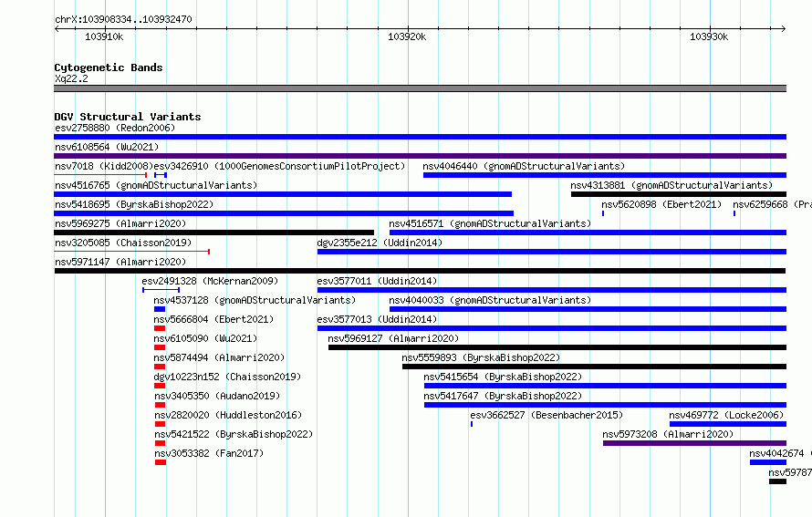Click the nsv4042674 variant label
This screenshot has height=517, width=812.
tap(780, 453)
